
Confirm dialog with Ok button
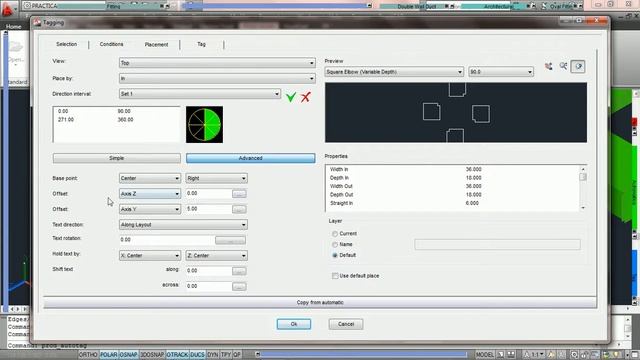(x=294, y=324)
